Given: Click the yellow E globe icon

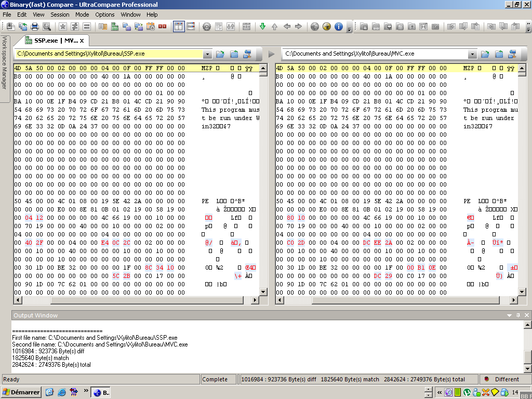Looking at the screenshot, I should tap(327, 26).
